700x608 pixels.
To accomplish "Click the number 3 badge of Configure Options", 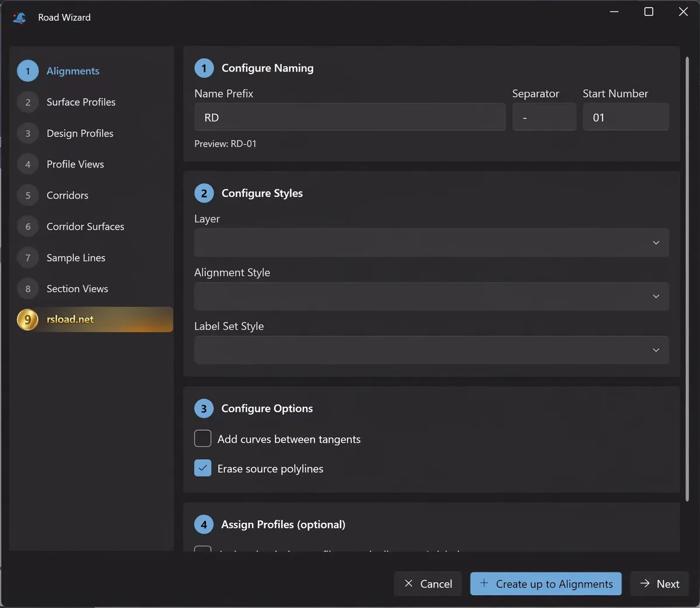I will (204, 408).
